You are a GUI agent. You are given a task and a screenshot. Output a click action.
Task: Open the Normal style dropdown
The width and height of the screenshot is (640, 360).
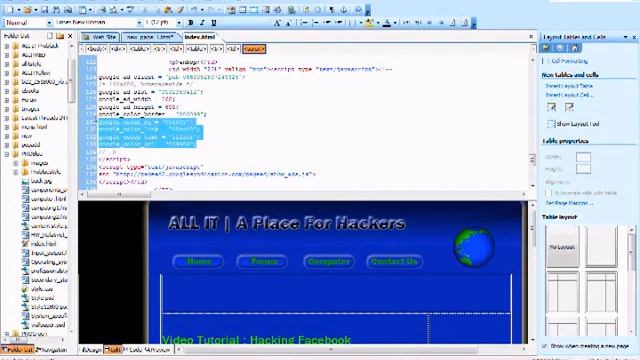point(49,23)
